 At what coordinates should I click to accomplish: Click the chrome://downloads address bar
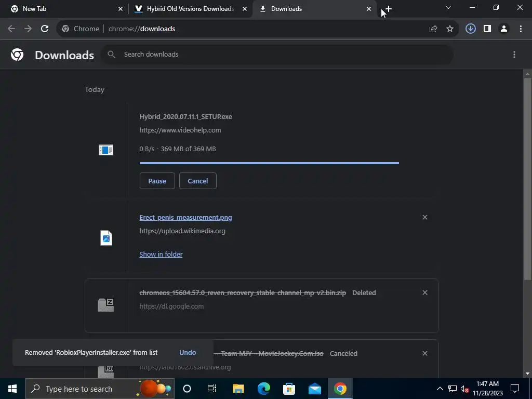258,29
